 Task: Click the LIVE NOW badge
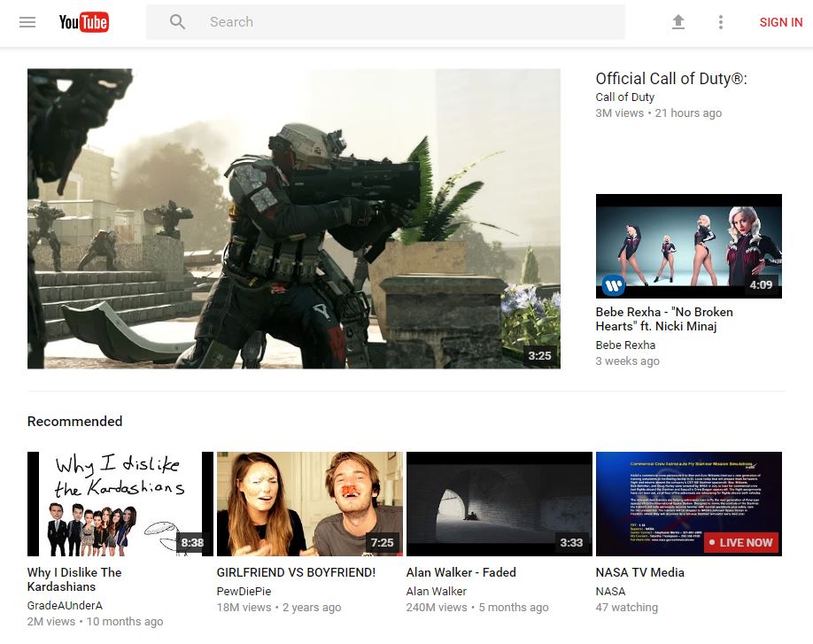(741, 542)
